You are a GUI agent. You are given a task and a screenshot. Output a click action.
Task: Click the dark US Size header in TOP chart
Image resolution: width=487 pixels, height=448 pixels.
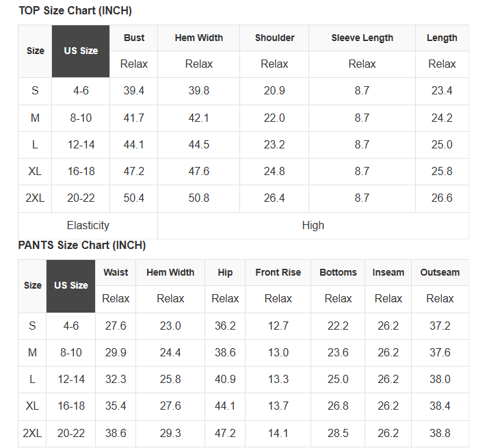[x=81, y=51]
